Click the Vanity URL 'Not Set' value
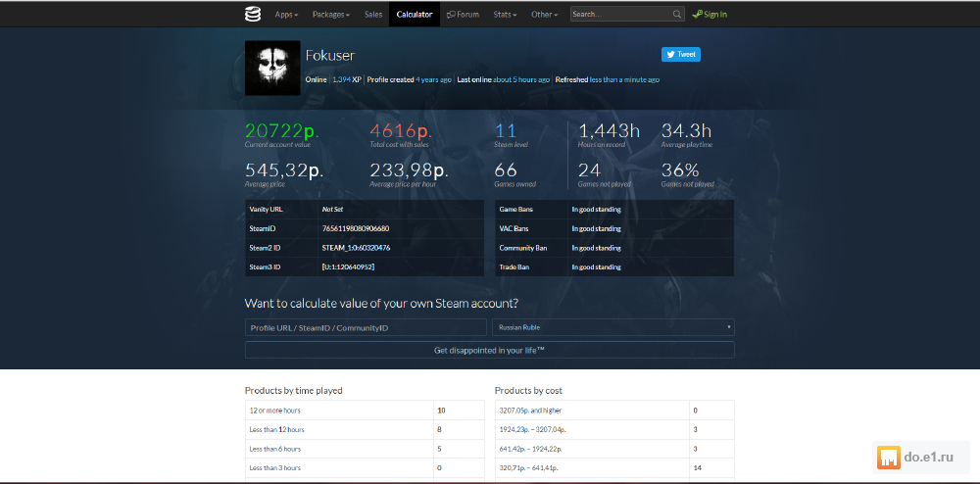Viewport: 980px width, 484px height. click(332, 210)
